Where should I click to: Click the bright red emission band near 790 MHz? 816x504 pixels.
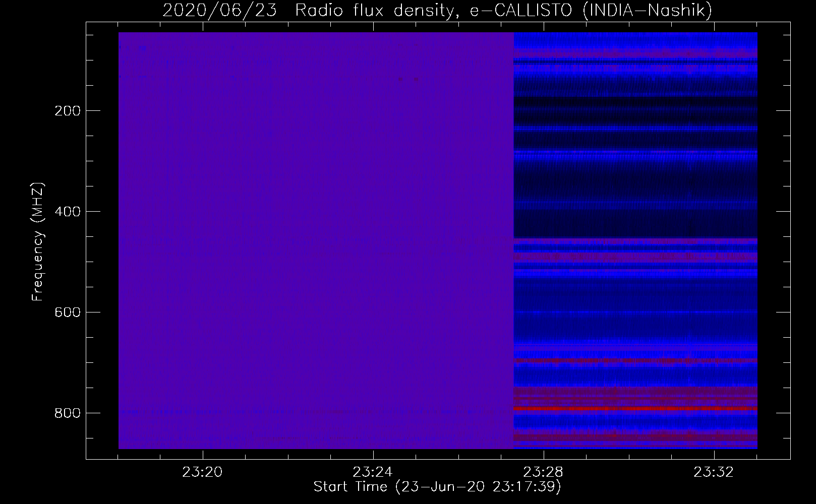[635, 408]
